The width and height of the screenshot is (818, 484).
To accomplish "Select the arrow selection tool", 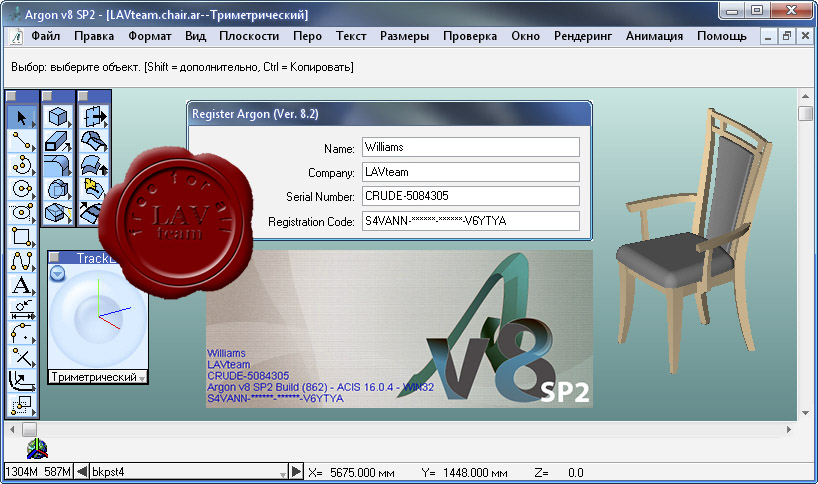I will pos(22,118).
